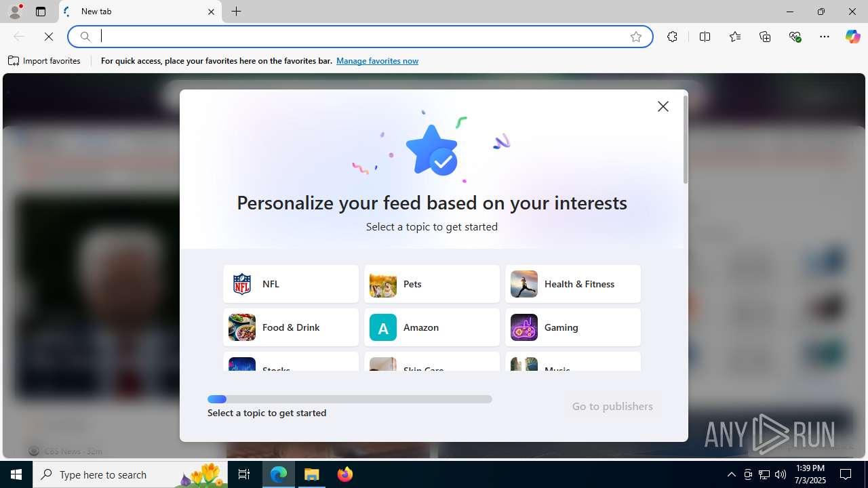This screenshot has height=488, width=868.
Task: Open the Copilot sidebar icon
Action: pyautogui.click(x=852, y=37)
